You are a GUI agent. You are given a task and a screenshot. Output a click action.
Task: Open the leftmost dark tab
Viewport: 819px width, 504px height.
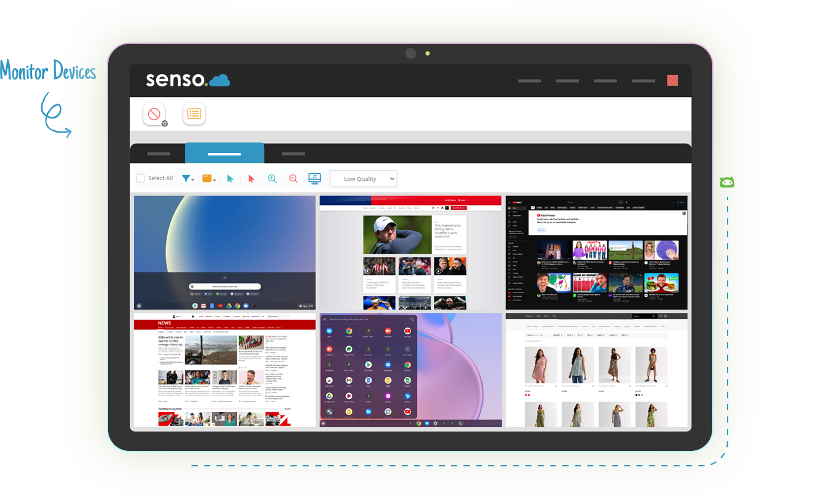158,153
